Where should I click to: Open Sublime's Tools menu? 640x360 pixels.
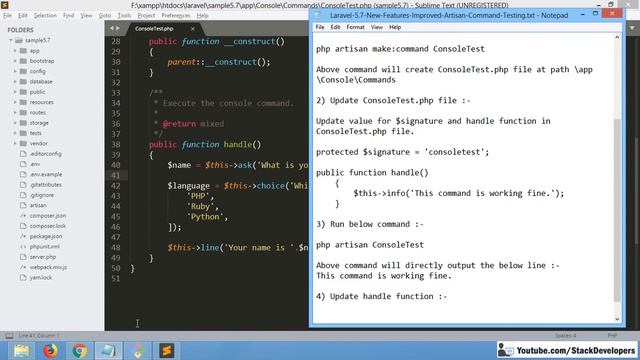[124, 16]
